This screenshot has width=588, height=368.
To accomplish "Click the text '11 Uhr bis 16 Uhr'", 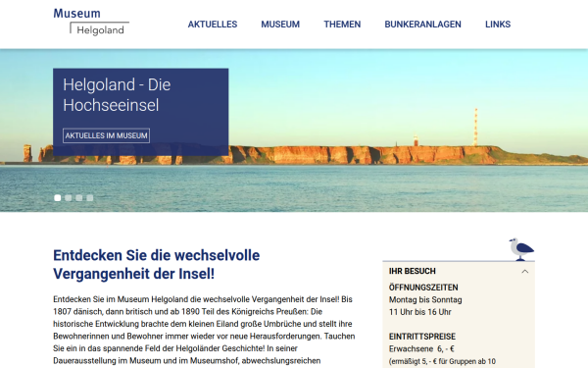I will click(420, 312).
